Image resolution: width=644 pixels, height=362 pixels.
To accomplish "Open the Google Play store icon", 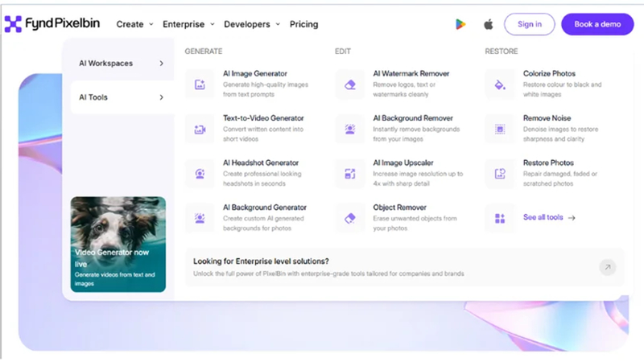I will point(460,24).
